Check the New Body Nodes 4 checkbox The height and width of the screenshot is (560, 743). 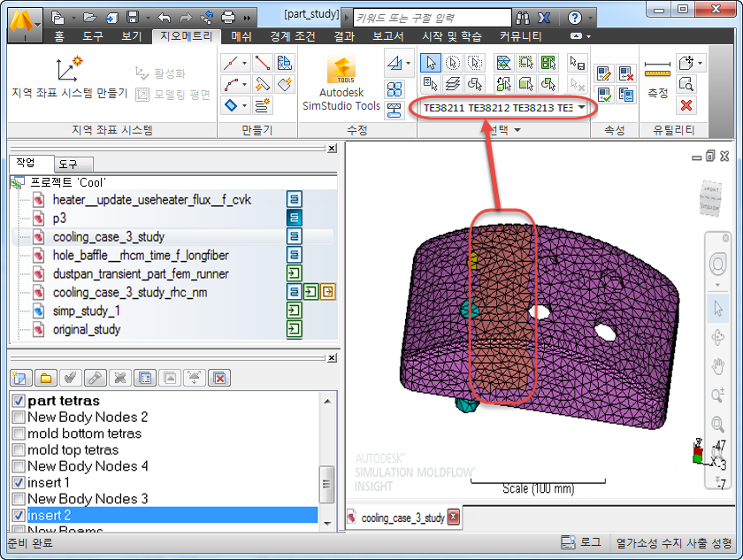coord(19,466)
